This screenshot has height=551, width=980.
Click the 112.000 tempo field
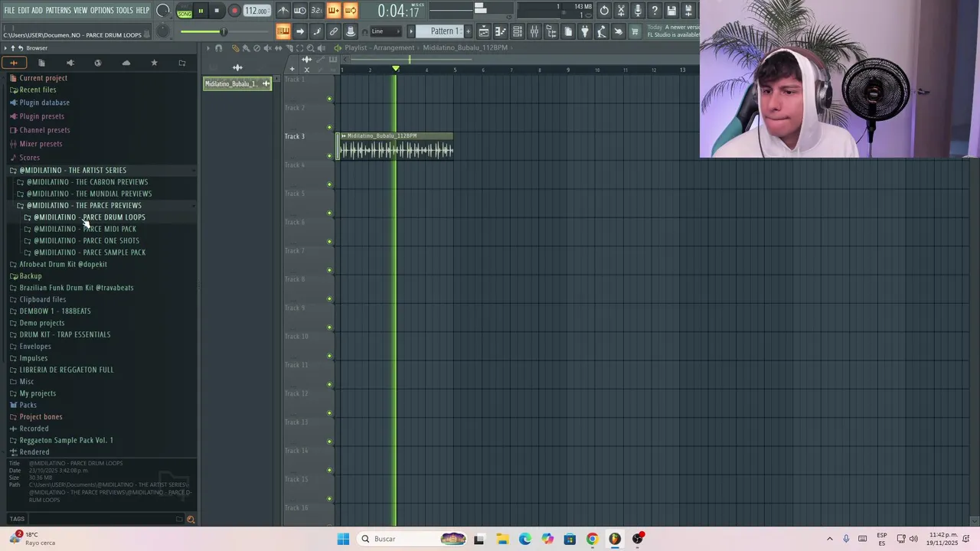click(x=256, y=11)
